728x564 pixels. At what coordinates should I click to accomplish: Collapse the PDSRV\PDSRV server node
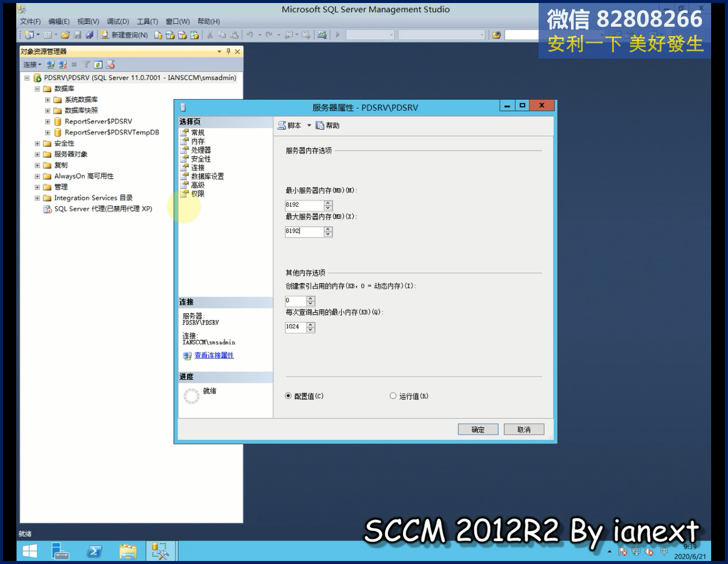click(x=27, y=78)
